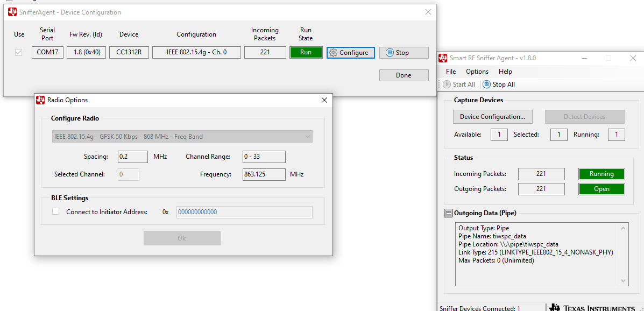Click the Channel Range field 0 - 33
644x311 pixels.
coord(264,157)
